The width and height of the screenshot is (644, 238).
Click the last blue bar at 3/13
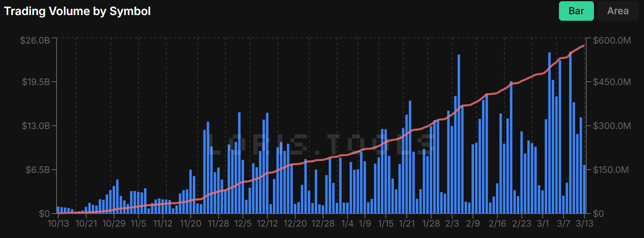pyautogui.click(x=584, y=189)
